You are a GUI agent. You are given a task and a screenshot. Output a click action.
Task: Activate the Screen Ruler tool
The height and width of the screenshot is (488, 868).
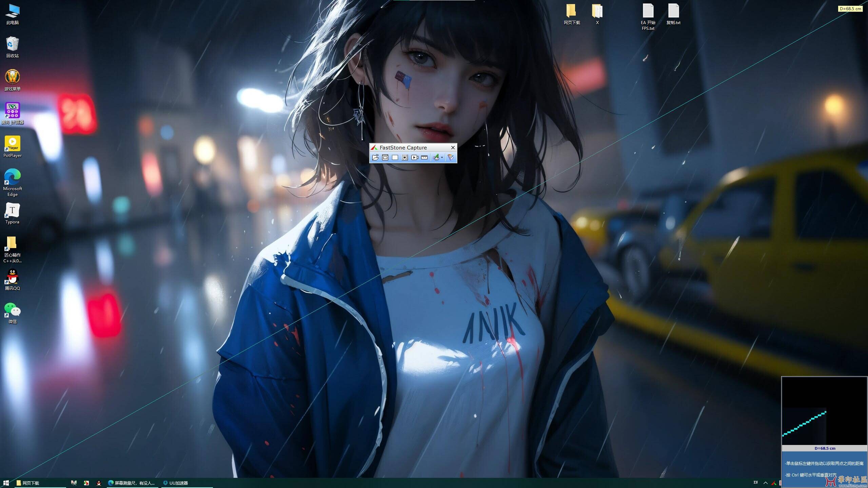point(424,157)
